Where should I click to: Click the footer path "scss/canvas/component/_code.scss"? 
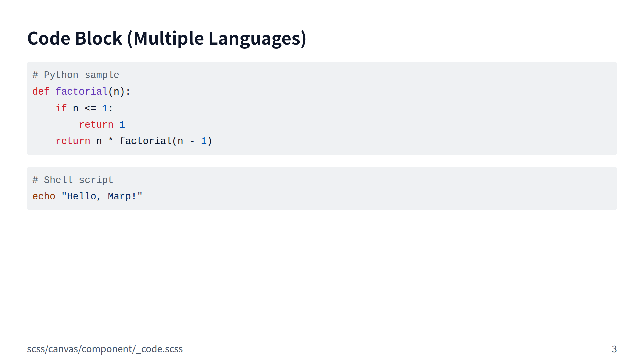pos(105,349)
